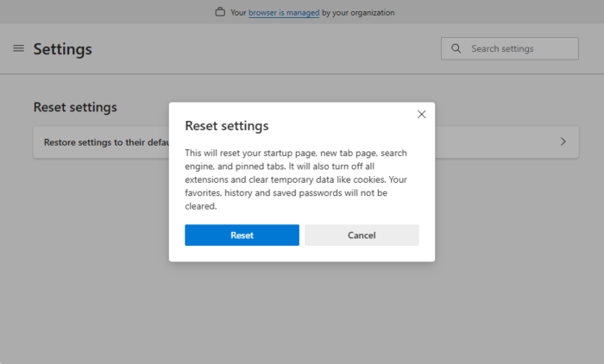604x364 pixels.
Task: Click the briefcase icon in managed banner
Action: click(x=220, y=13)
